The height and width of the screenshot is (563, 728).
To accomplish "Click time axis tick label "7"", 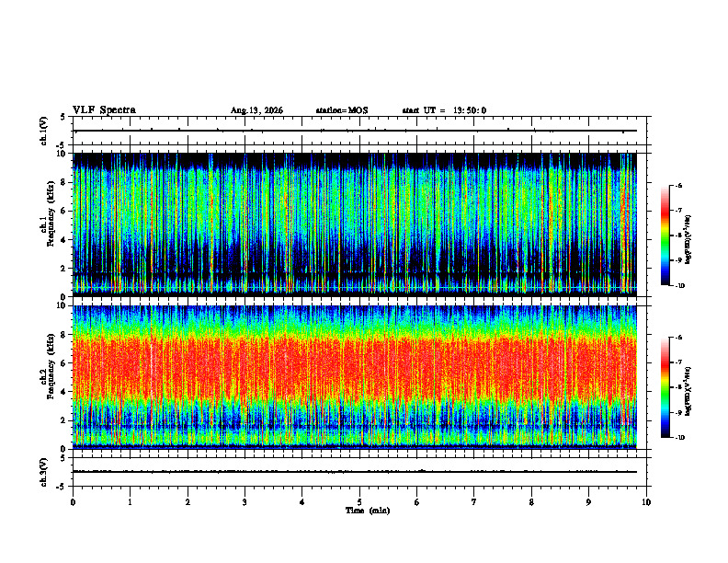I will (x=474, y=502).
